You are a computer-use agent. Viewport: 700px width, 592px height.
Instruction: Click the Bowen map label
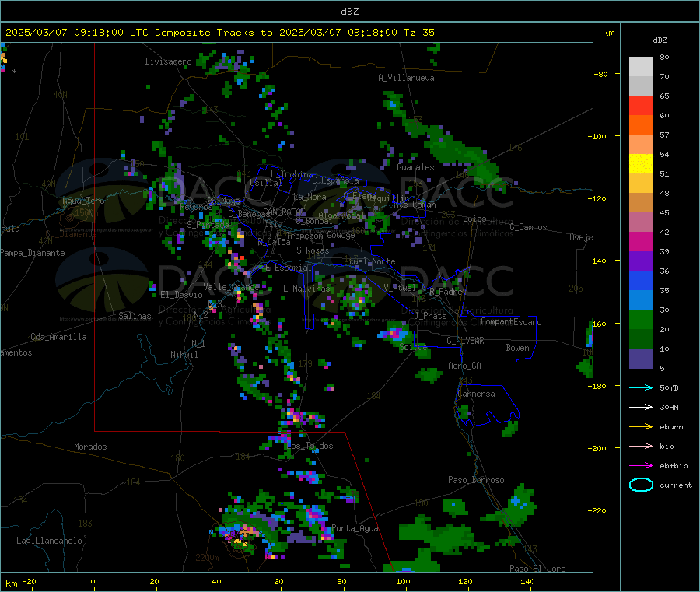(518, 348)
